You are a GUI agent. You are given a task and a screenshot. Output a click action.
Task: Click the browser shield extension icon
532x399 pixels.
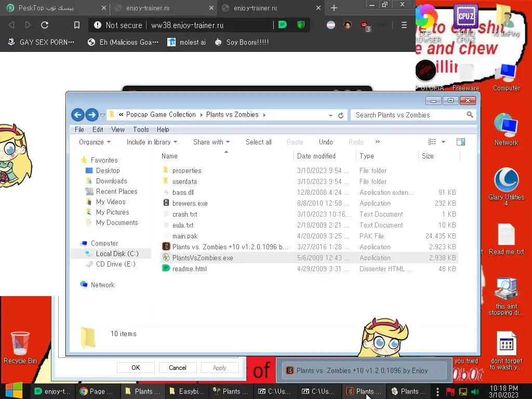(x=301, y=24)
